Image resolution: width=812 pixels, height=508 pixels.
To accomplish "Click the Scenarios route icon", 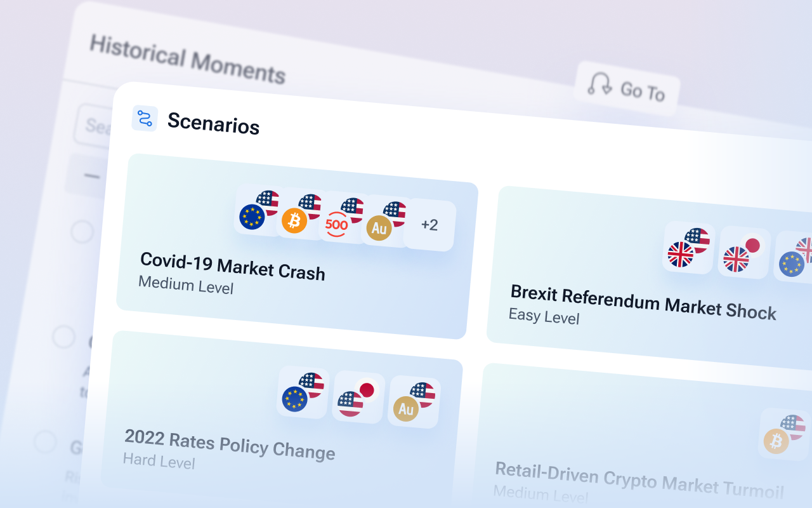I will pyautogui.click(x=145, y=119).
